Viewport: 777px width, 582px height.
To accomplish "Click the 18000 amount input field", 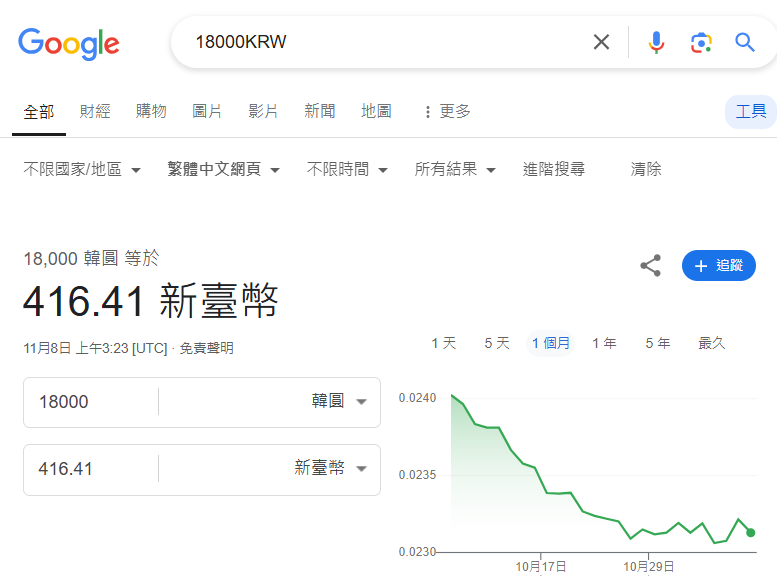I will click(x=91, y=402).
